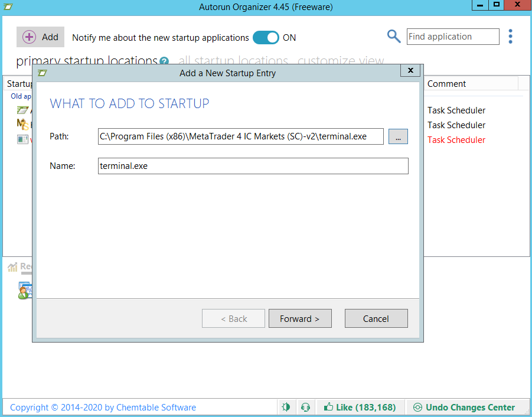
Task: Click the user chart icon in bottom panel
Action: (25, 291)
